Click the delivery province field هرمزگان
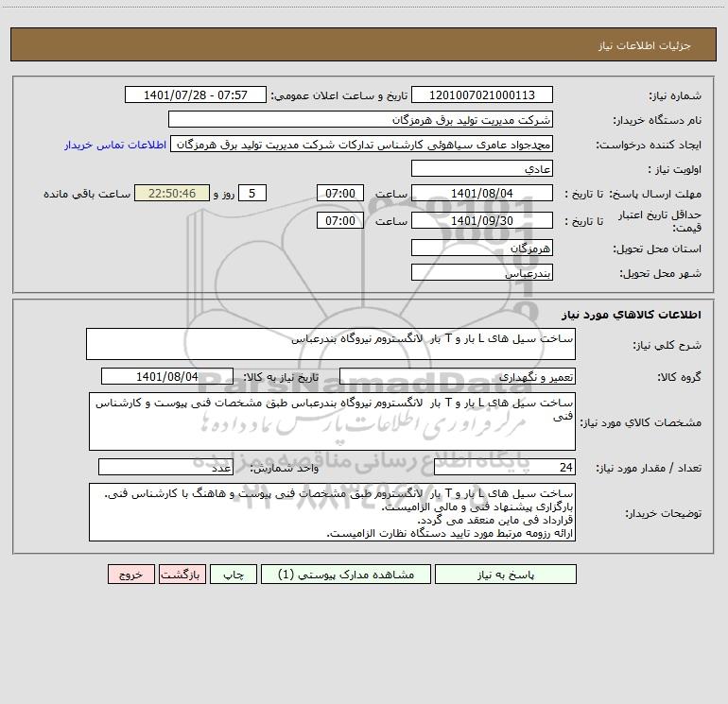728x704 pixels. tap(482, 248)
